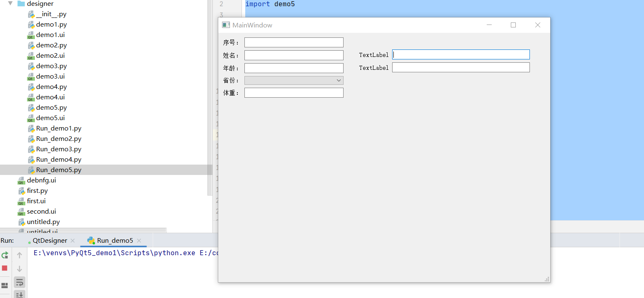The width and height of the screenshot is (644, 298).
Task: Select demo5.py in the project tree
Action: click(x=51, y=108)
